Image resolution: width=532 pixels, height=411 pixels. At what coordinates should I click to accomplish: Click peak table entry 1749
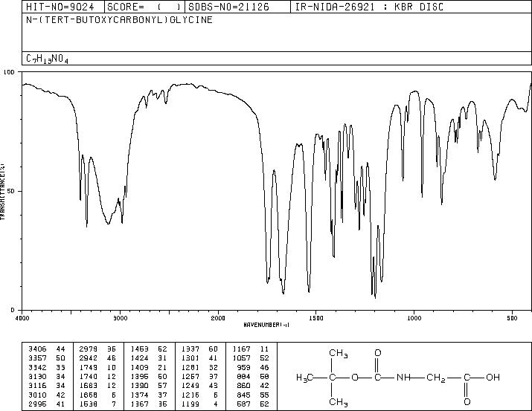tap(89, 367)
